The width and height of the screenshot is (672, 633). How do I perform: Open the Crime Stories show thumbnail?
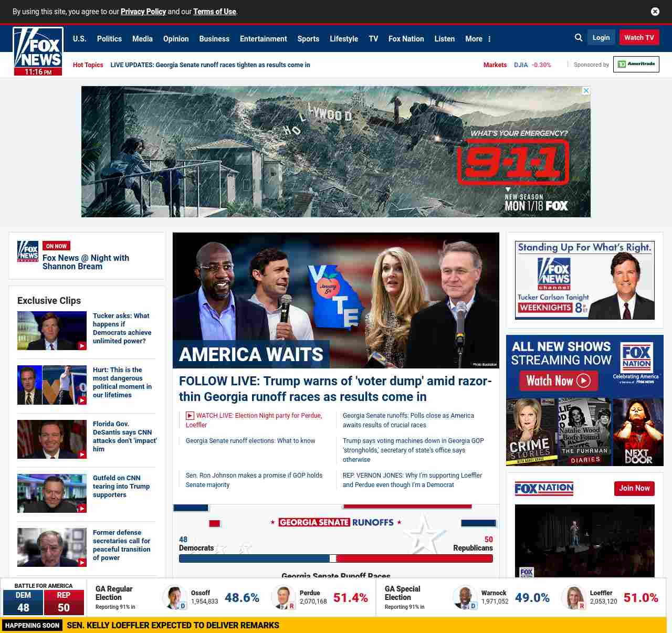[531, 432]
